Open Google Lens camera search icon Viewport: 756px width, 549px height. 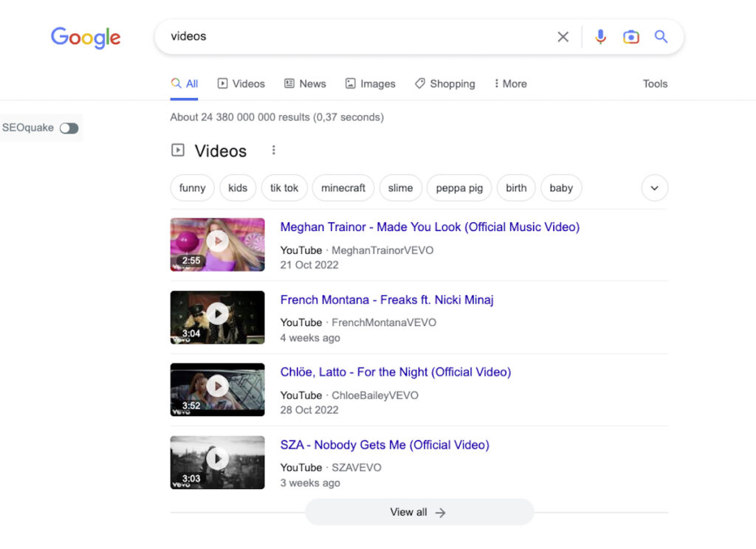(630, 37)
